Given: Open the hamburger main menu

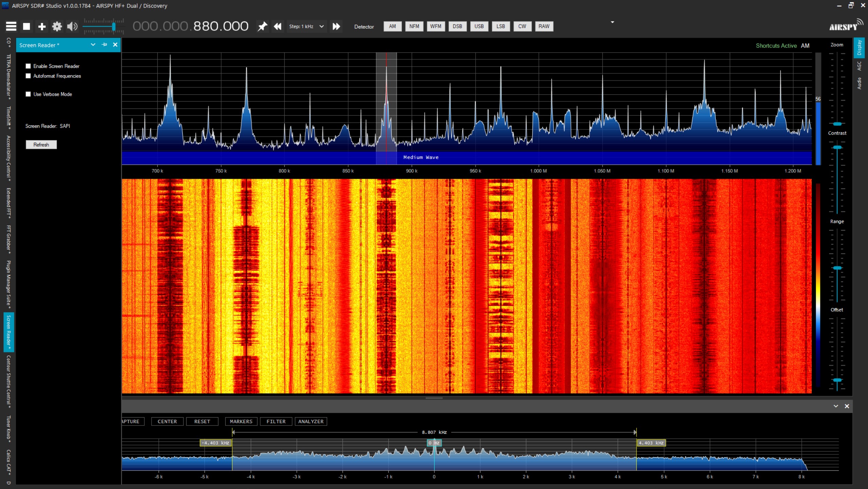Looking at the screenshot, I should point(11,26).
